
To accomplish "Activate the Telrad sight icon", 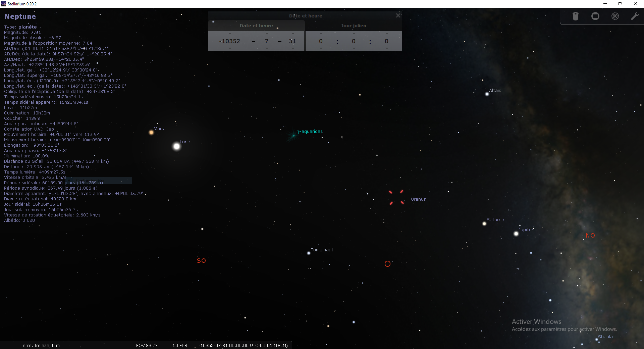I will tap(615, 16).
